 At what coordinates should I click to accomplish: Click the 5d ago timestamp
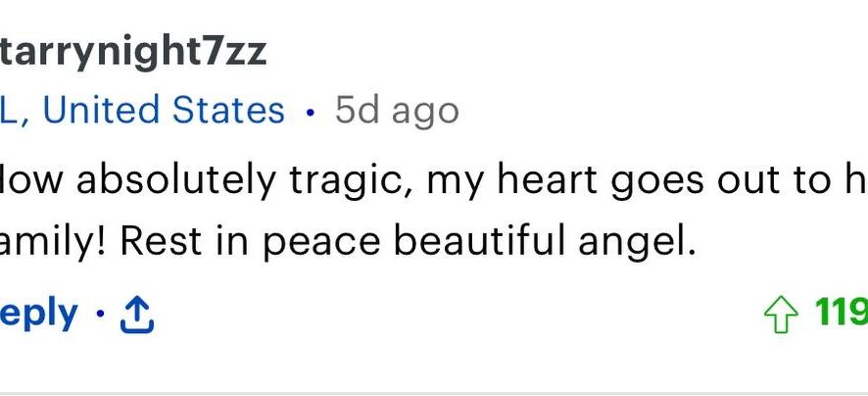(x=397, y=112)
